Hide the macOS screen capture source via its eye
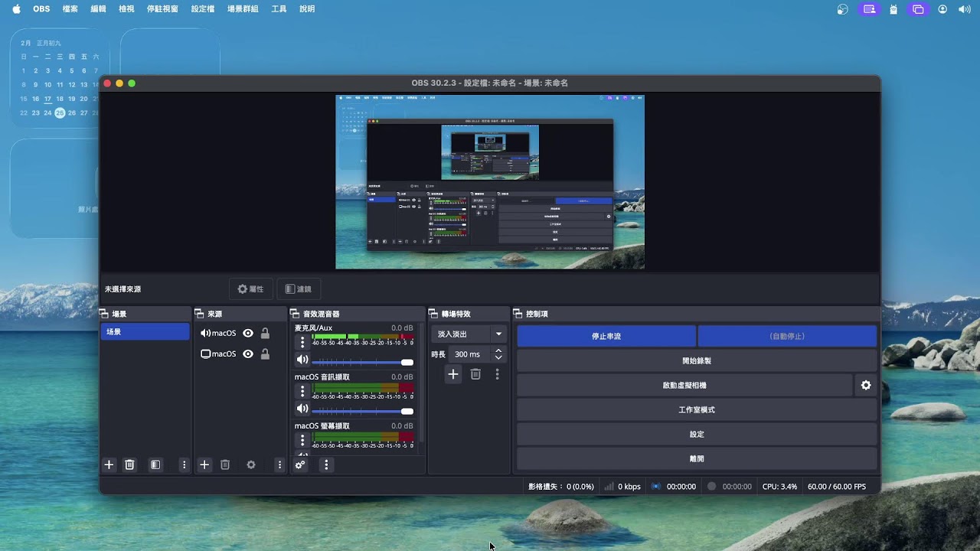980x551 pixels. (248, 354)
